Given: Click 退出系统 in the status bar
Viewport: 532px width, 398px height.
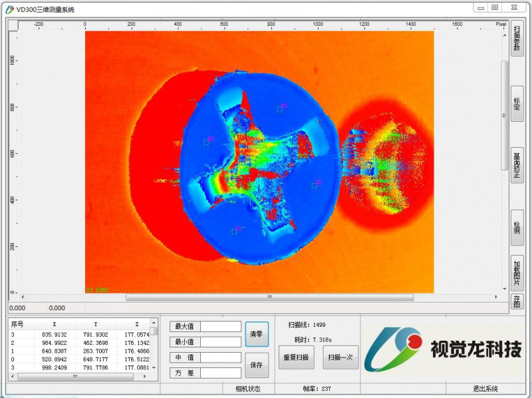Looking at the screenshot, I should [x=485, y=389].
